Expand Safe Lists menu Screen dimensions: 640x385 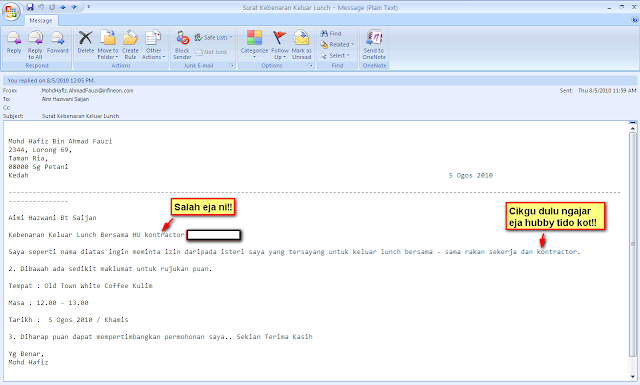213,38
